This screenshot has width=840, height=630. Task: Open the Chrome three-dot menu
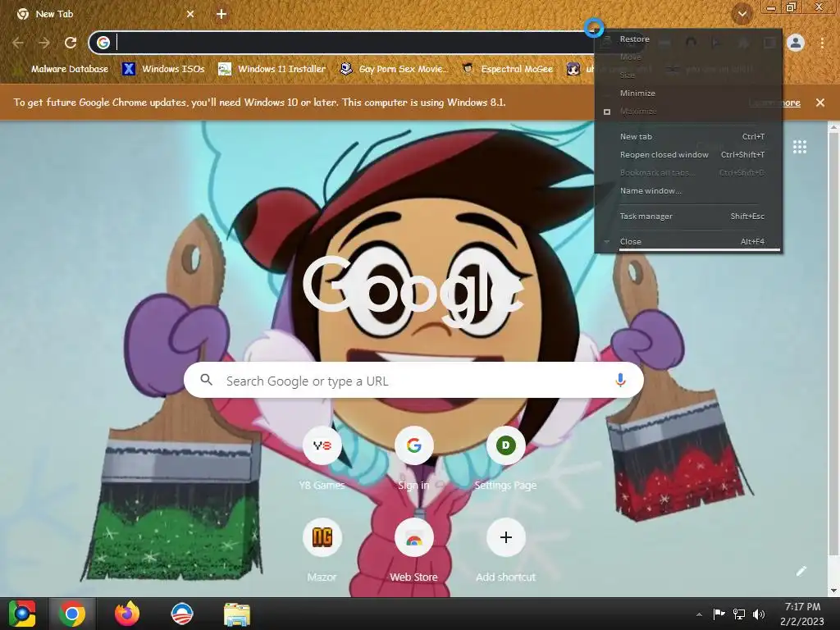[822, 43]
